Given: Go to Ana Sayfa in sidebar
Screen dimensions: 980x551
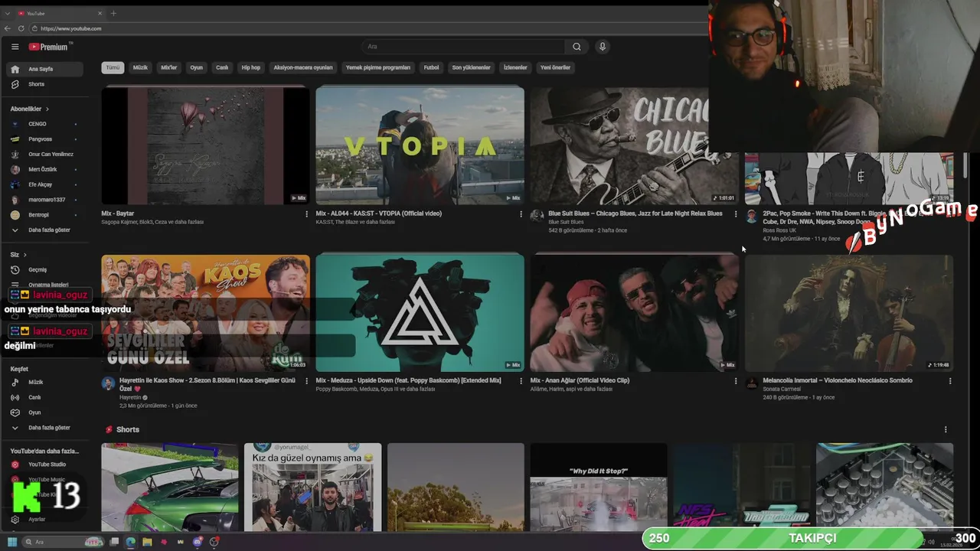Looking at the screenshot, I should click(43, 69).
